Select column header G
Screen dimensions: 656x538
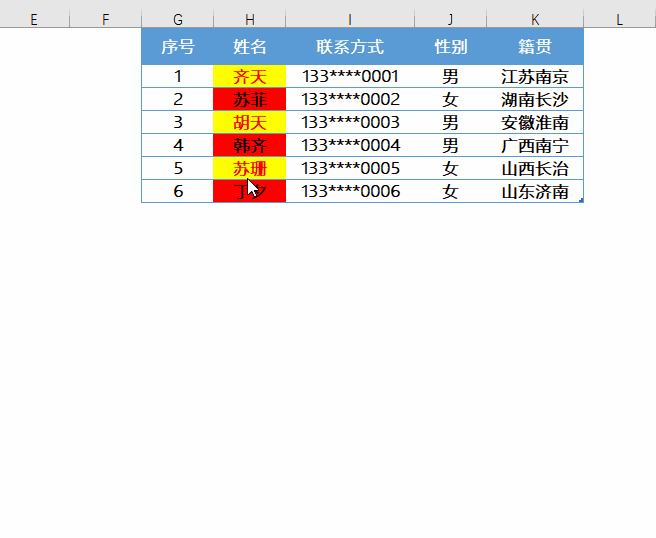click(x=177, y=19)
